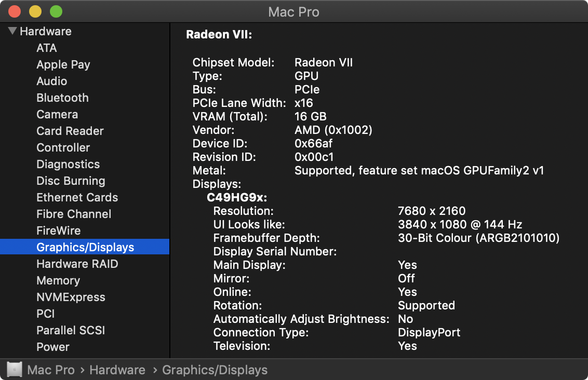588x380 pixels.
Task: View Memory information in sidebar
Action: pyautogui.click(x=58, y=280)
